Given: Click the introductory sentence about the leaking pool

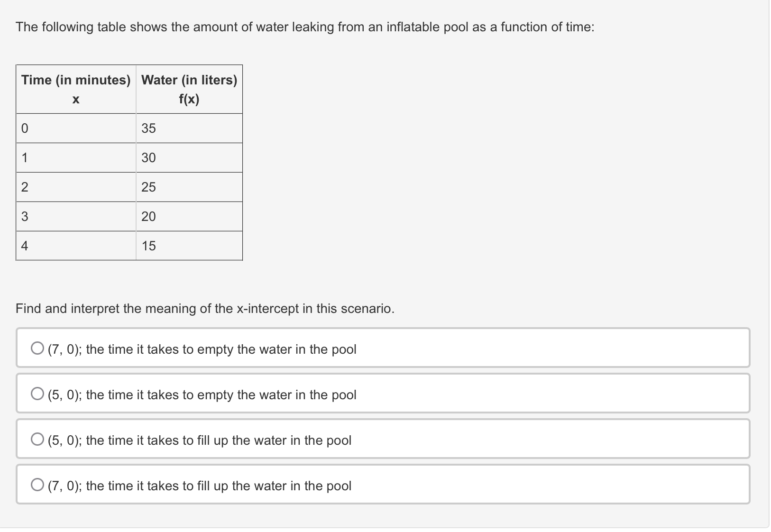Looking at the screenshot, I should [305, 27].
